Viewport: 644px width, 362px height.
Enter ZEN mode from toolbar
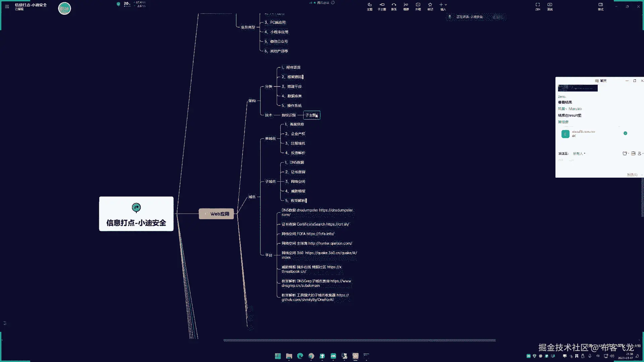(538, 6)
